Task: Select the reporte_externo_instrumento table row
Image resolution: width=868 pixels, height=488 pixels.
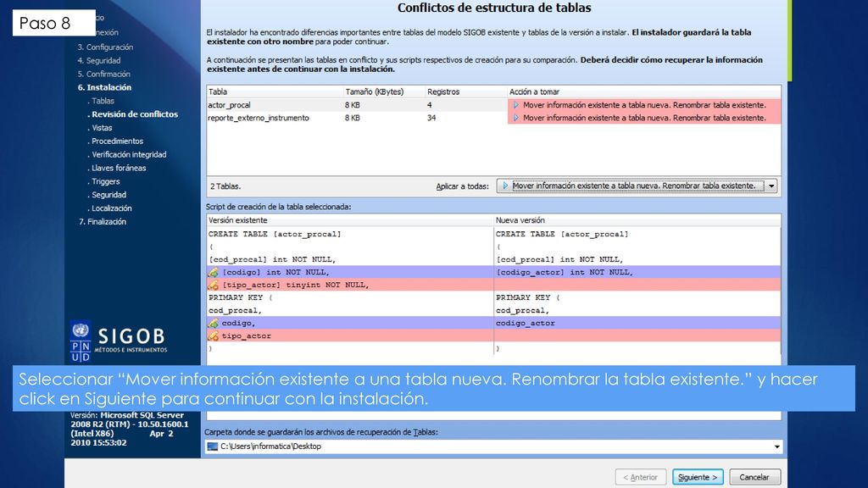Action: (x=493, y=118)
